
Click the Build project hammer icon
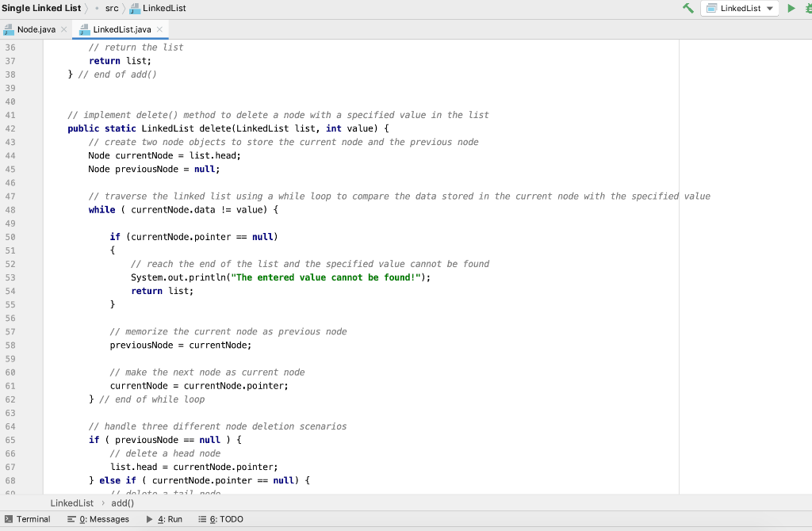(688, 8)
